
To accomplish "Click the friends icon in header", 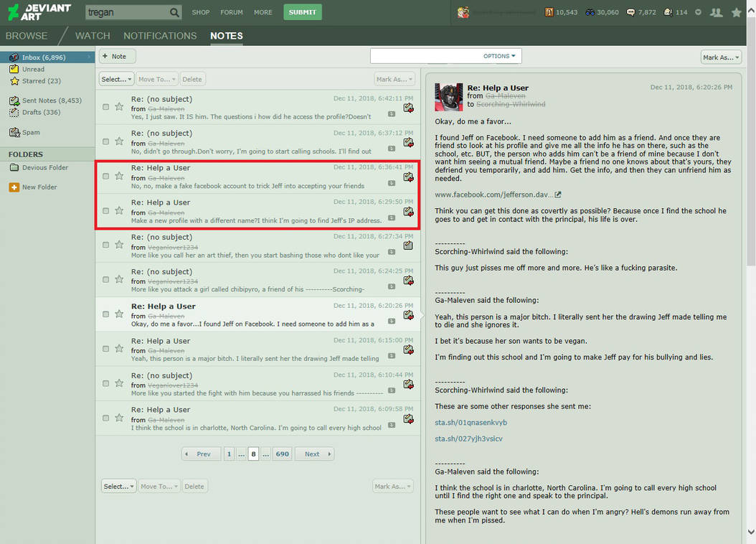I will click(x=717, y=12).
